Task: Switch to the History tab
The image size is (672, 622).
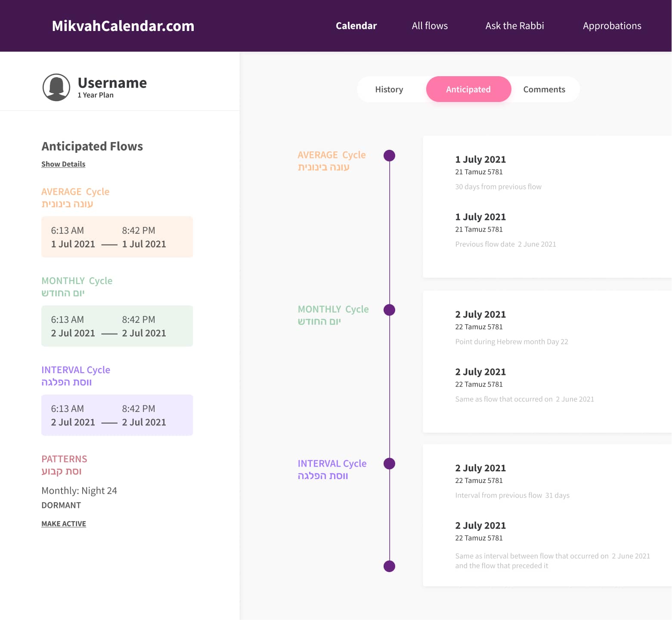Action: (389, 90)
